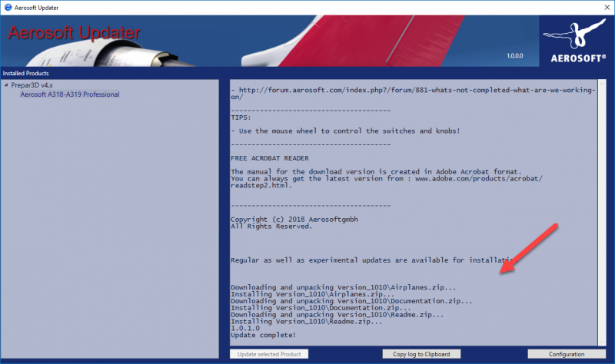
Task: Click the Installed Products panel header
Action: click(x=25, y=73)
